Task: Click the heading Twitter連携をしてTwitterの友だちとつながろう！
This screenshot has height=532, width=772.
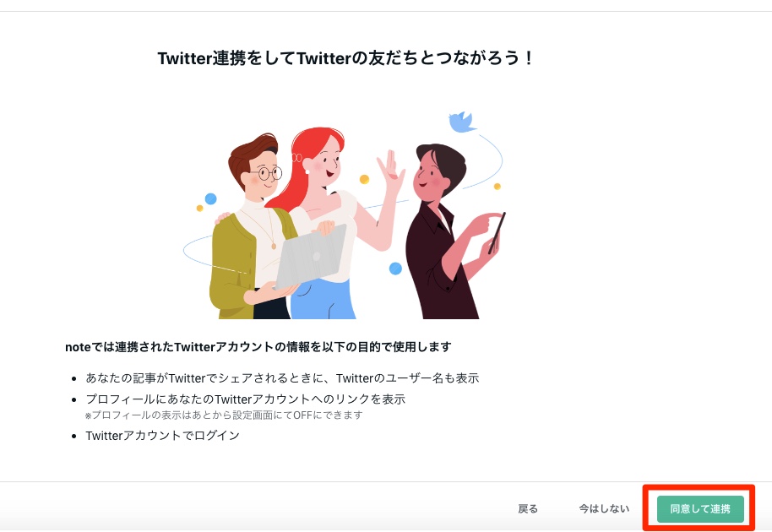Action: tap(345, 58)
